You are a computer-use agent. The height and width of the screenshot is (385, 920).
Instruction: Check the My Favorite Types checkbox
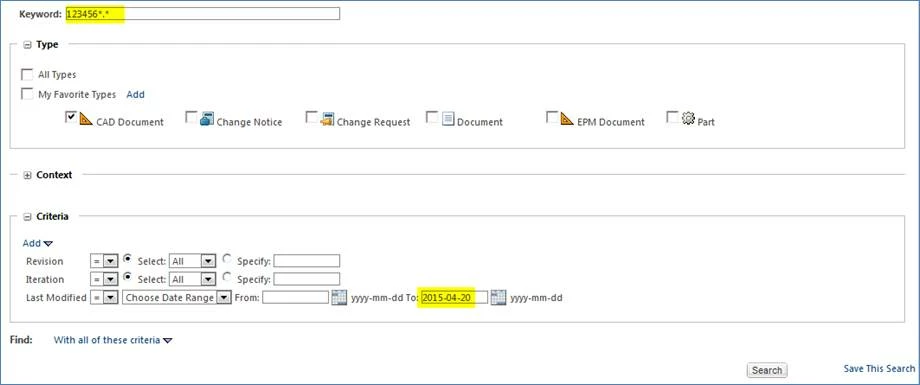[x=27, y=94]
